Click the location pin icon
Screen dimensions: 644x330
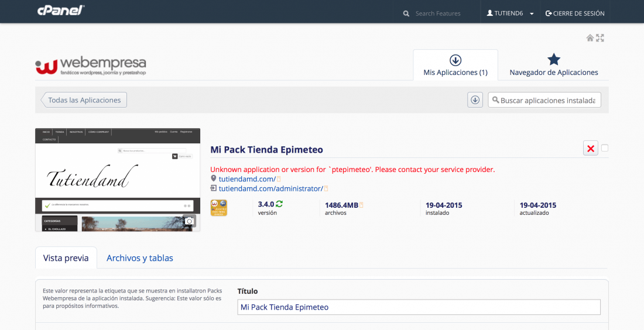pyautogui.click(x=213, y=178)
